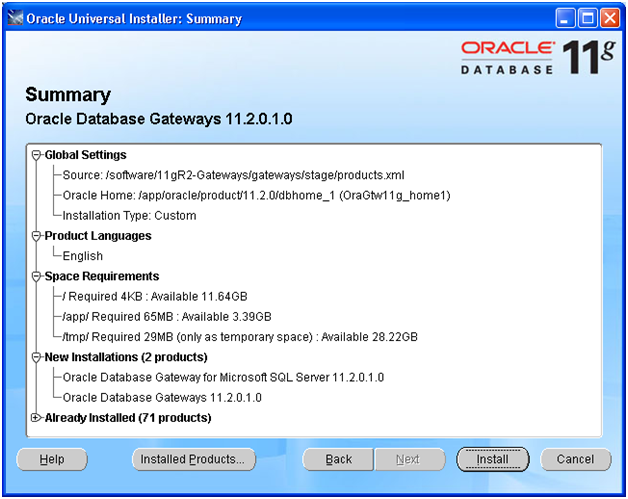Collapse the Global Settings node

click(36, 155)
